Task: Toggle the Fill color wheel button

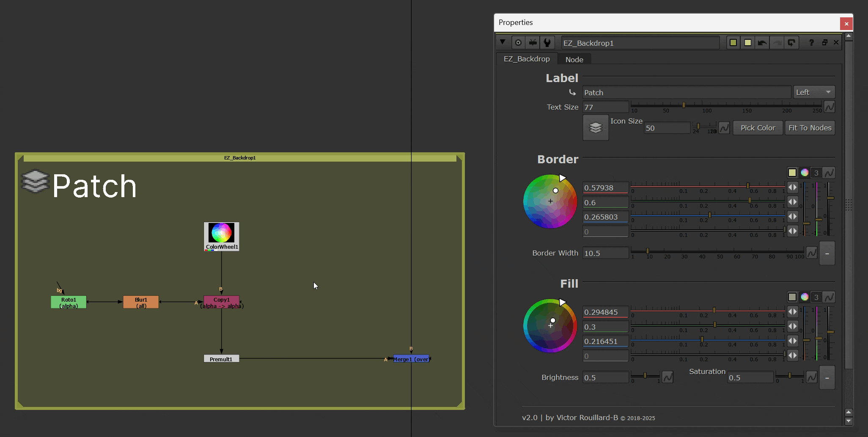Action: [805, 297]
